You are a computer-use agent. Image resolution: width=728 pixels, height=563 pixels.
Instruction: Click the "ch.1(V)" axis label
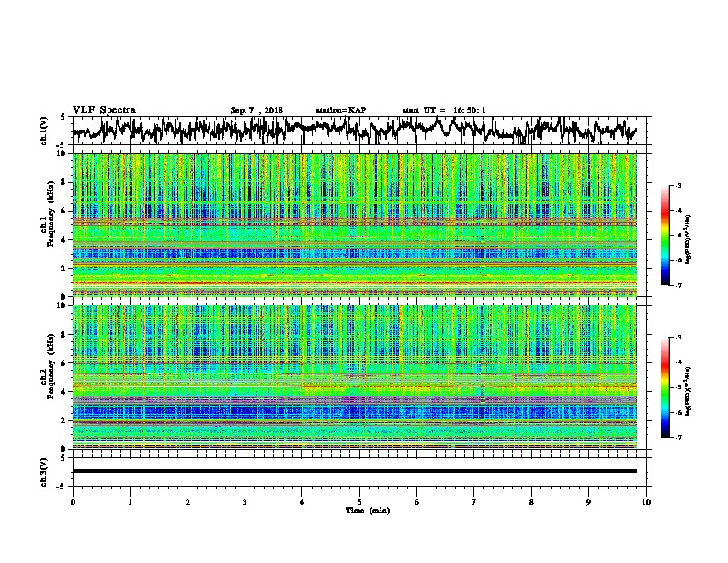[43, 131]
